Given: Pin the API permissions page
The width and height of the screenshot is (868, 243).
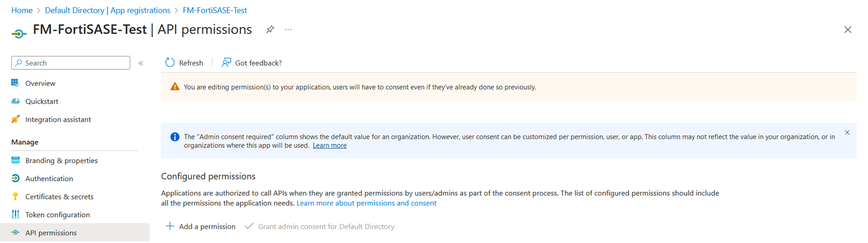Looking at the screenshot, I should 270,30.
